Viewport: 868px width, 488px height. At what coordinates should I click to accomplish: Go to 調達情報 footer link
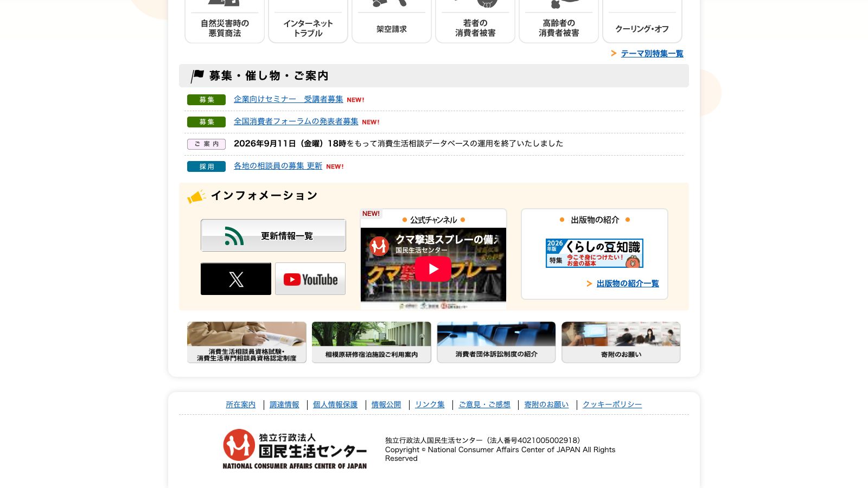(284, 404)
